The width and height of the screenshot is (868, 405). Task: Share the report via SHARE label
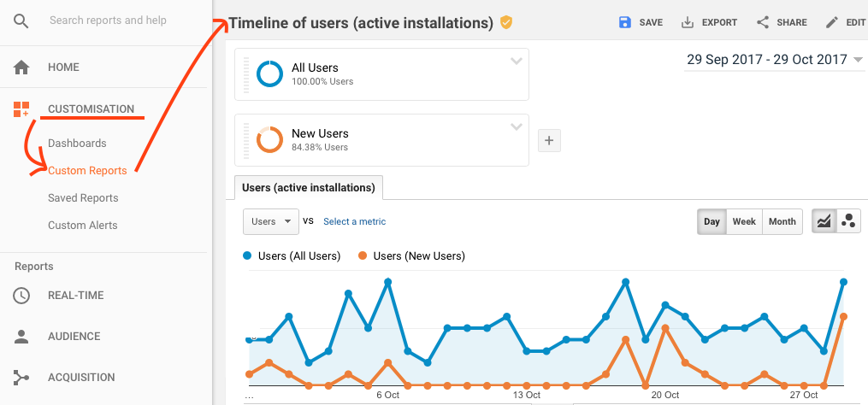tap(792, 23)
